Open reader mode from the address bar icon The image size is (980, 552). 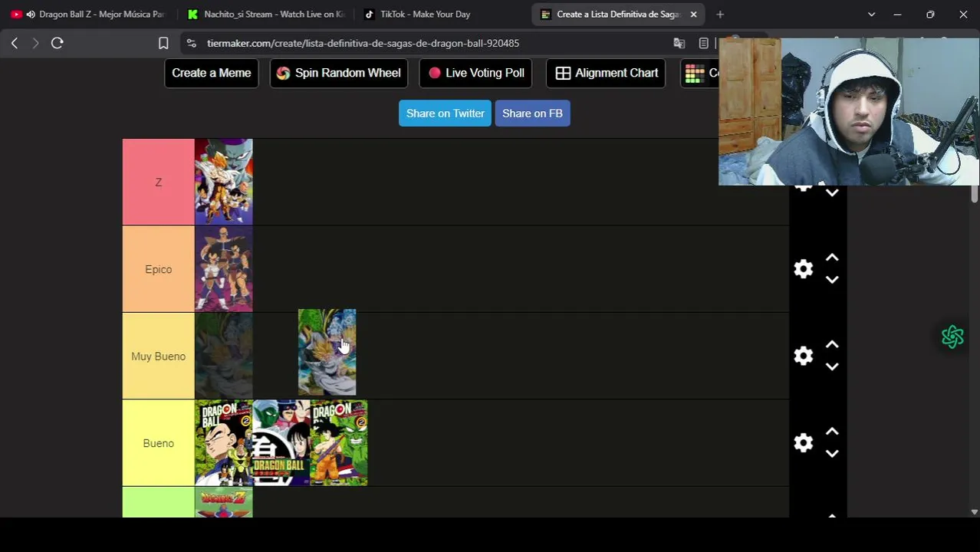point(703,44)
